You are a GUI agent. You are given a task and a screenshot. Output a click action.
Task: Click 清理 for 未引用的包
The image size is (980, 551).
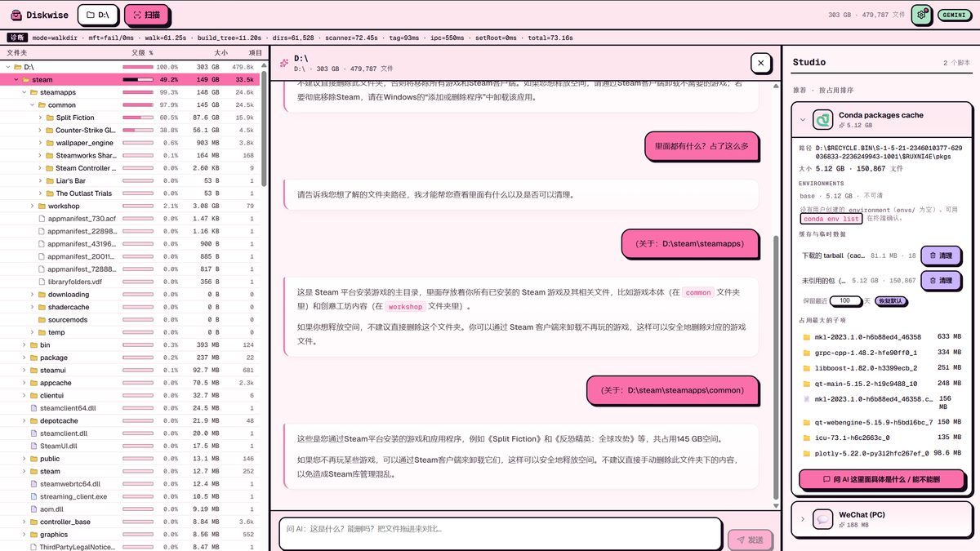939,280
